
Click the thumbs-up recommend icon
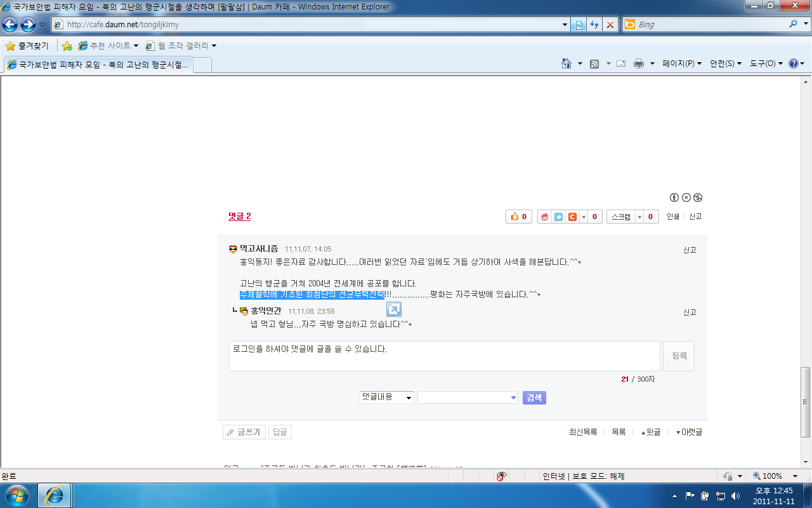tap(514, 217)
